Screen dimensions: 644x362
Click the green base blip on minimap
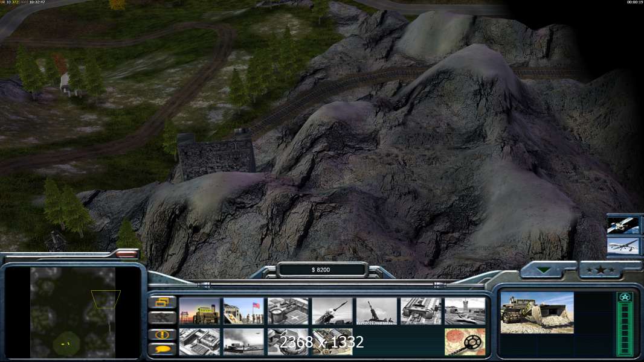tap(66, 344)
